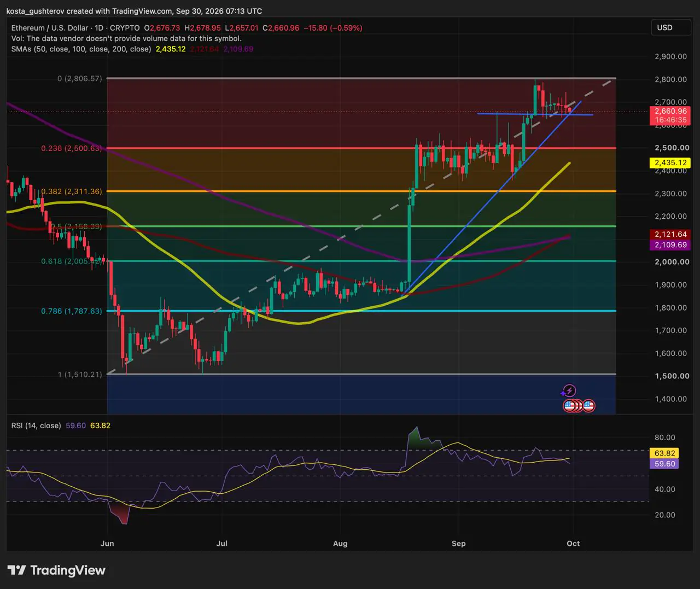Click the 20.00 RSI axis label
Screen dimensions: 700x589
[x=665, y=515]
